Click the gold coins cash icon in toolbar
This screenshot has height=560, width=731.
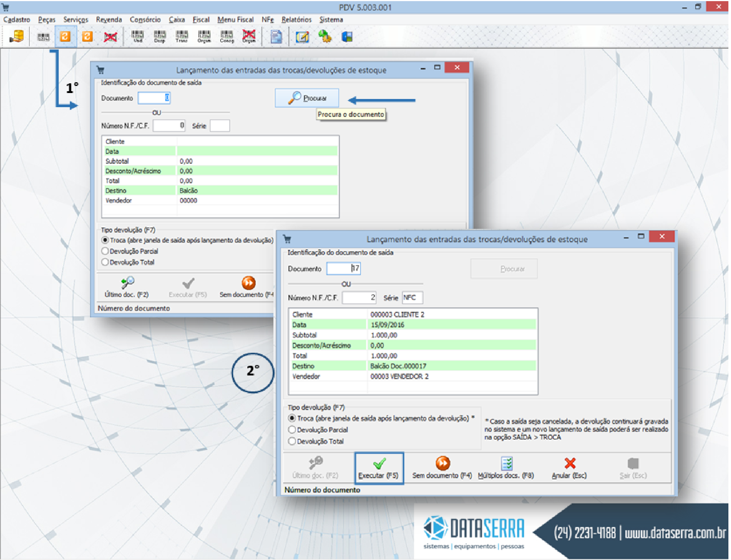(17, 36)
